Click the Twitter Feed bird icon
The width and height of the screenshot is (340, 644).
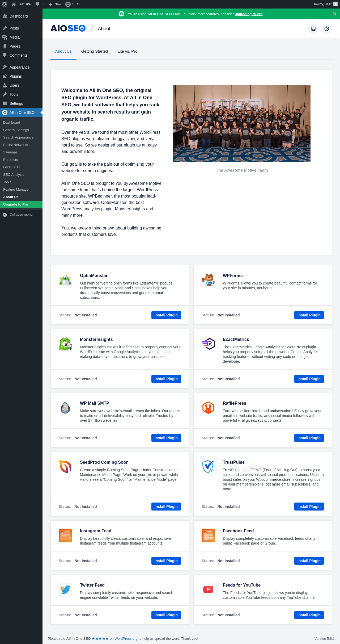[65, 589]
